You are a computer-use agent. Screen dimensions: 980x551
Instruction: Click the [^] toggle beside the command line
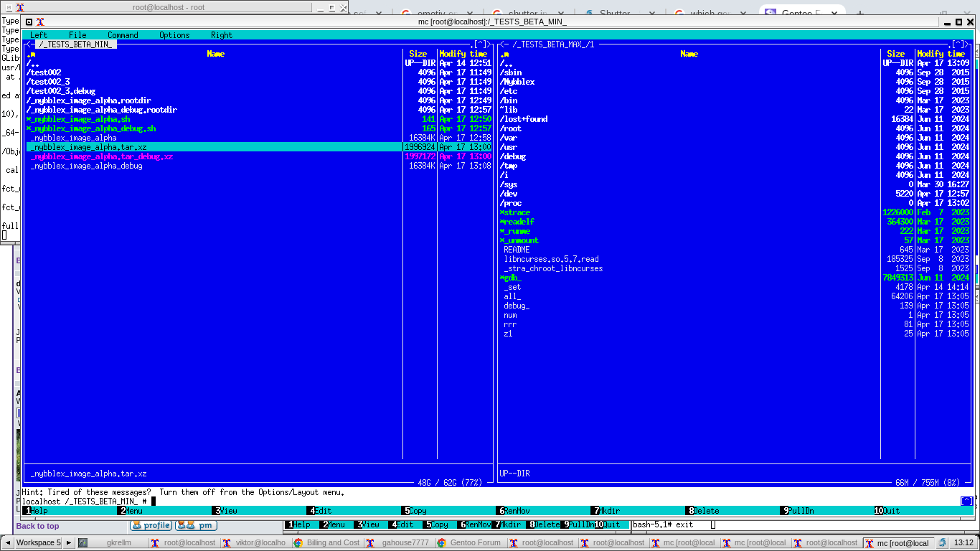967,501
